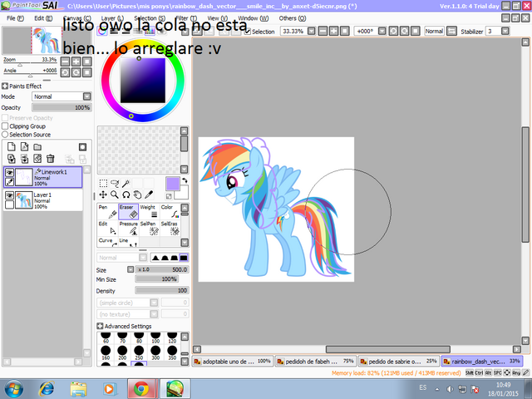
Task: Pick the rectangular selection tool
Action: pos(103,184)
